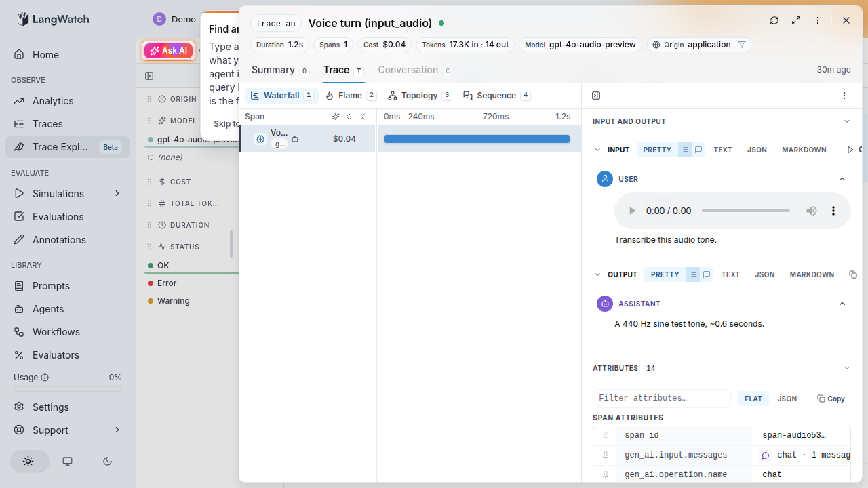Viewport: 868px width, 488px height.
Task: Collapse the OUTPUT subsection chevron
Action: [597, 274]
